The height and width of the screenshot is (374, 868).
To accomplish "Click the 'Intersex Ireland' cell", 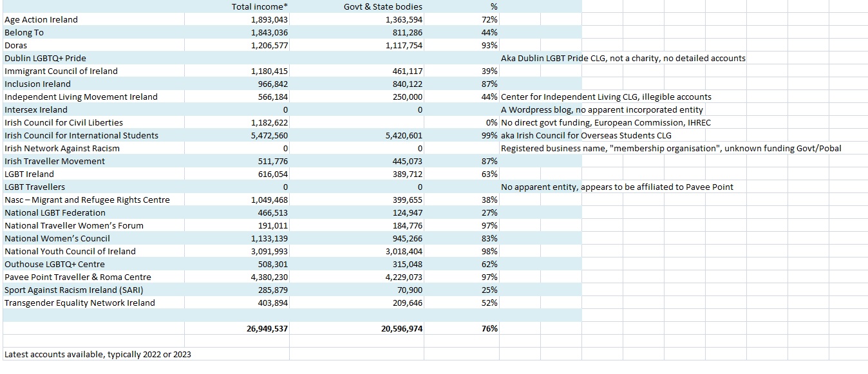I will pyautogui.click(x=93, y=109).
